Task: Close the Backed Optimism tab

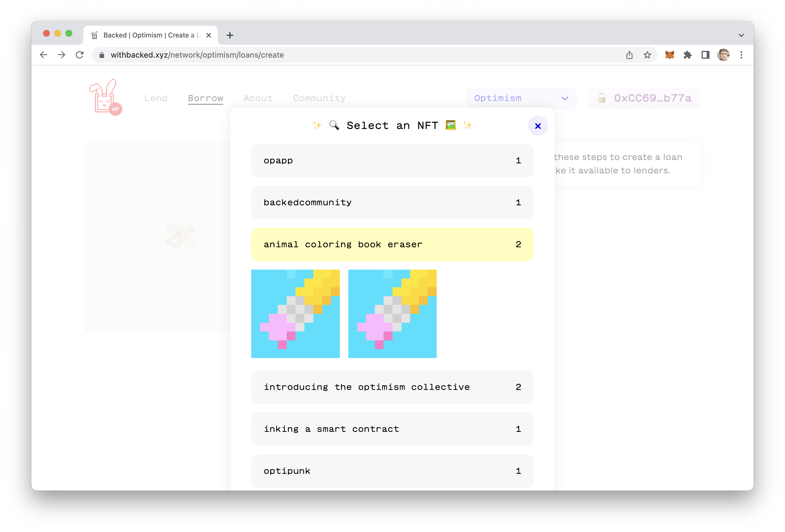Action: 209,35
